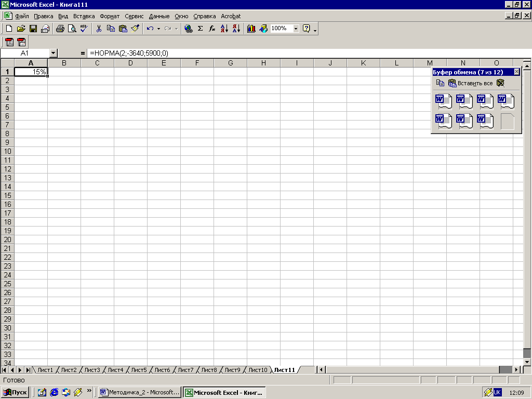Viewport: 532px width, 399px height.
Task: Click the Print icon in toolbar
Action: tap(60, 29)
